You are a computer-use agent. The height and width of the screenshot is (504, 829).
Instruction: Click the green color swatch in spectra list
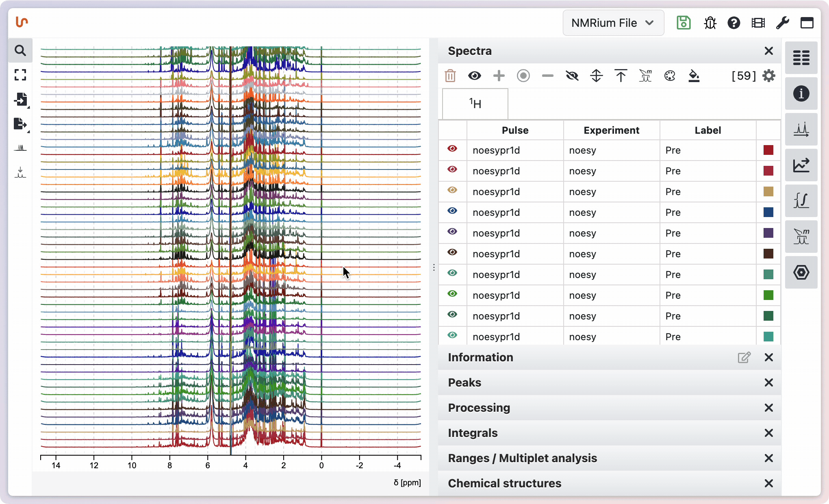[x=768, y=295]
